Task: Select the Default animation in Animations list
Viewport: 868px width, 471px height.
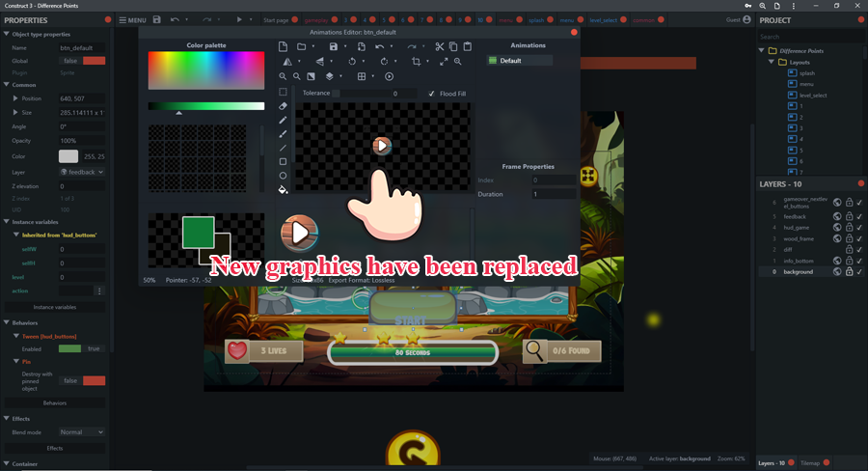Action: tap(511, 61)
